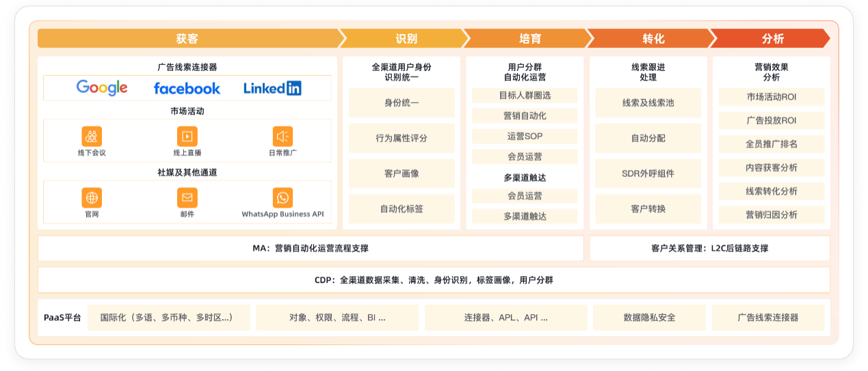Click the 营销归因分析 box
Image resolution: width=868 pixels, height=371 pixels.
tap(771, 215)
